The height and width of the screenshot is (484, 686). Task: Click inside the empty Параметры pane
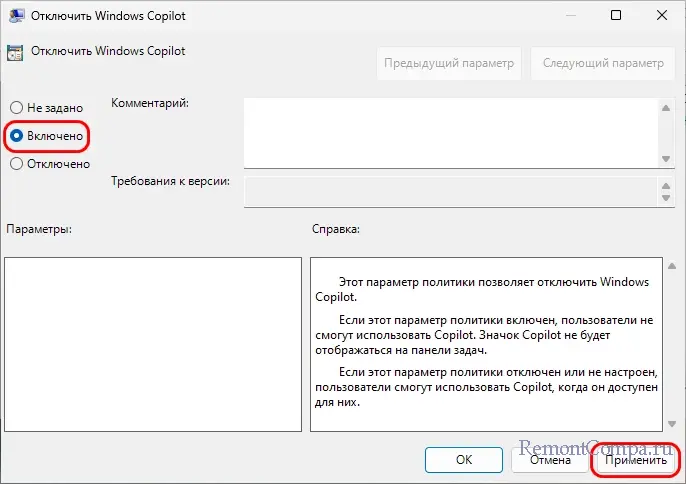click(153, 343)
